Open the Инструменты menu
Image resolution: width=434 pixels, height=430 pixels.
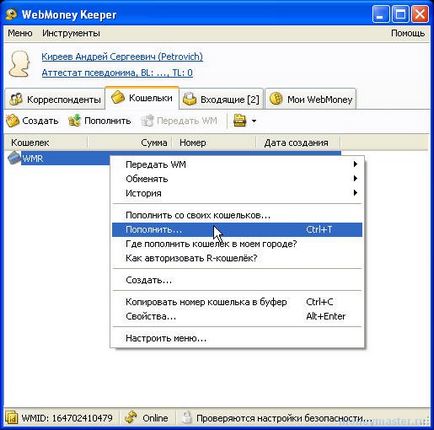(71, 33)
